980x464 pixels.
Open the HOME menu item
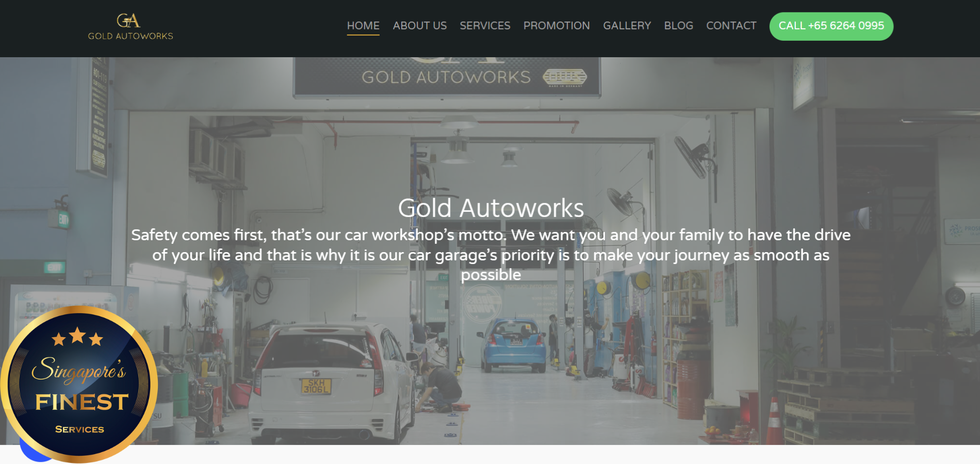click(363, 26)
